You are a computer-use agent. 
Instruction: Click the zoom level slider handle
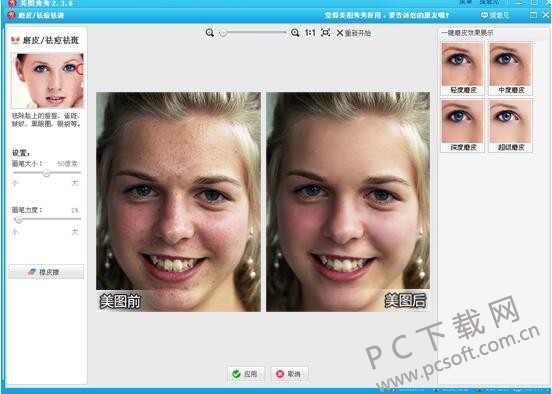[222, 33]
